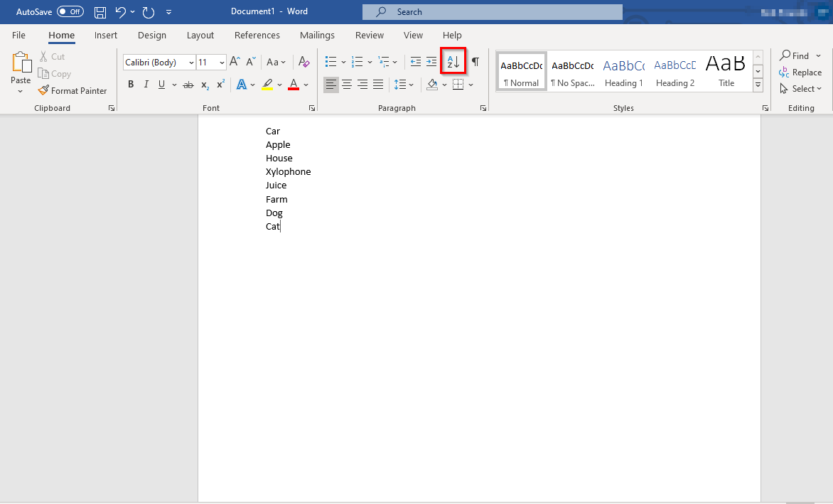
Task: Toggle Underline formatting
Action: [x=161, y=85]
